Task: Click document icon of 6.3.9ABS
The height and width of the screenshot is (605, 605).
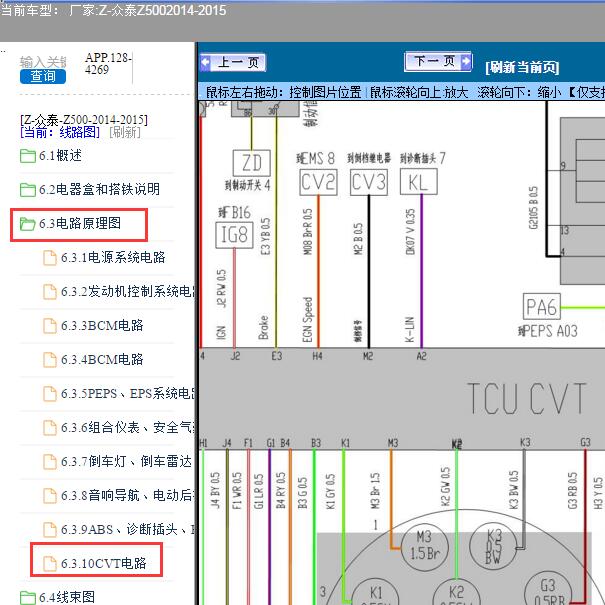Action: [x=49, y=529]
